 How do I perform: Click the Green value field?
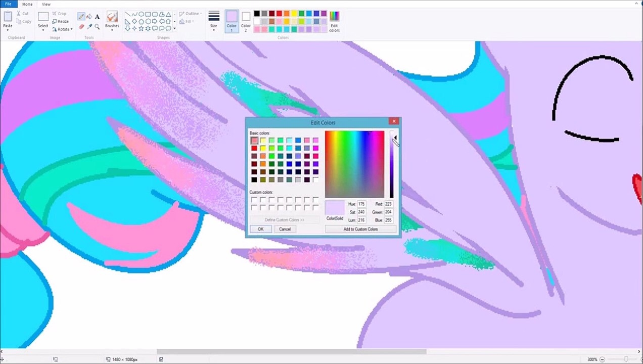[388, 212]
